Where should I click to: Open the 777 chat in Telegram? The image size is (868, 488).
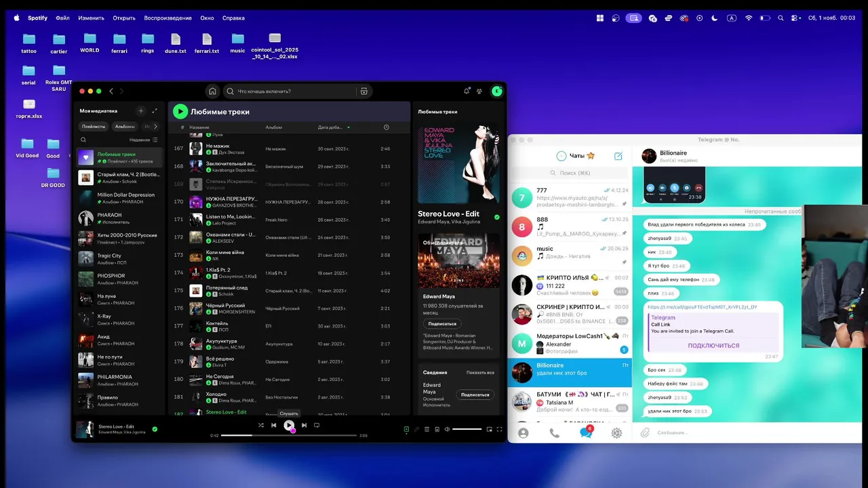570,198
